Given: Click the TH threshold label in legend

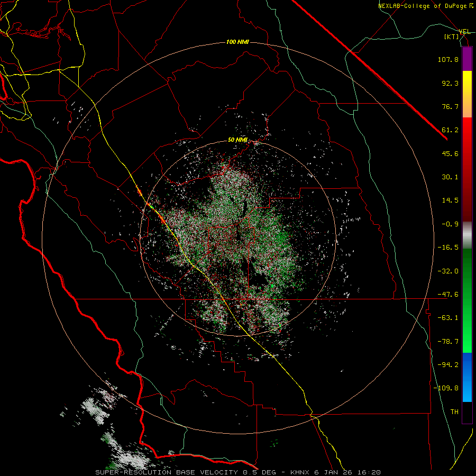Looking at the screenshot, I should (x=454, y=412).
